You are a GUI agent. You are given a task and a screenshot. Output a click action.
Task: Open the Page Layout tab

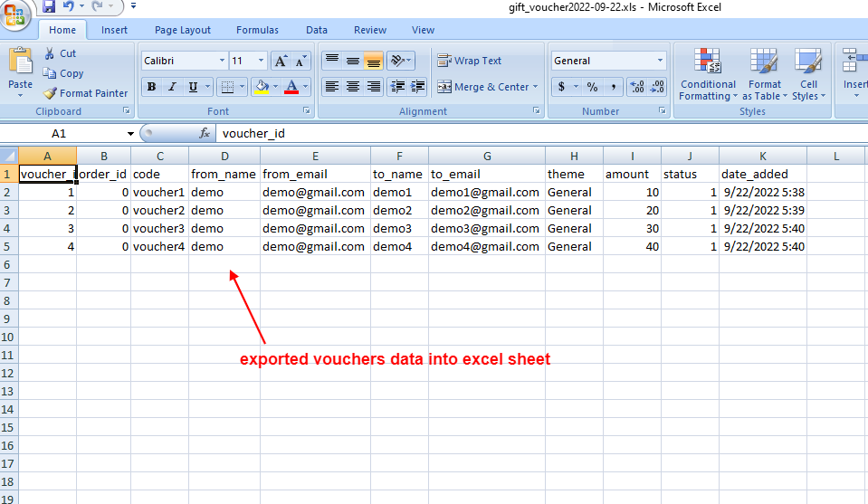[x=182, y=30]
